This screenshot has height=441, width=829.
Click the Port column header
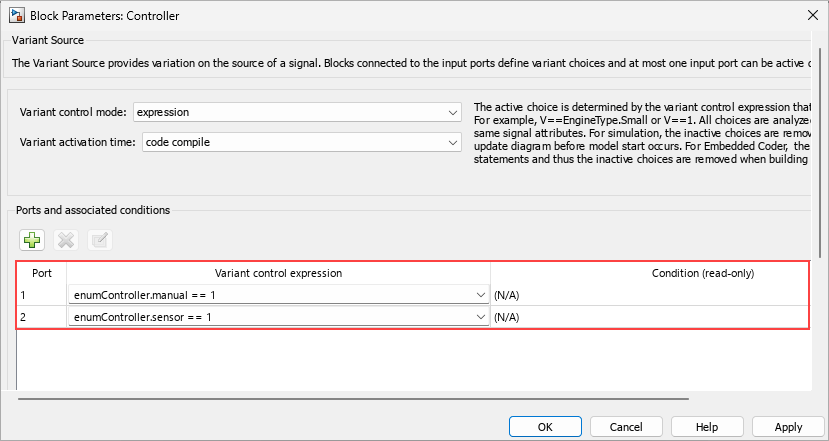[42, 273]
